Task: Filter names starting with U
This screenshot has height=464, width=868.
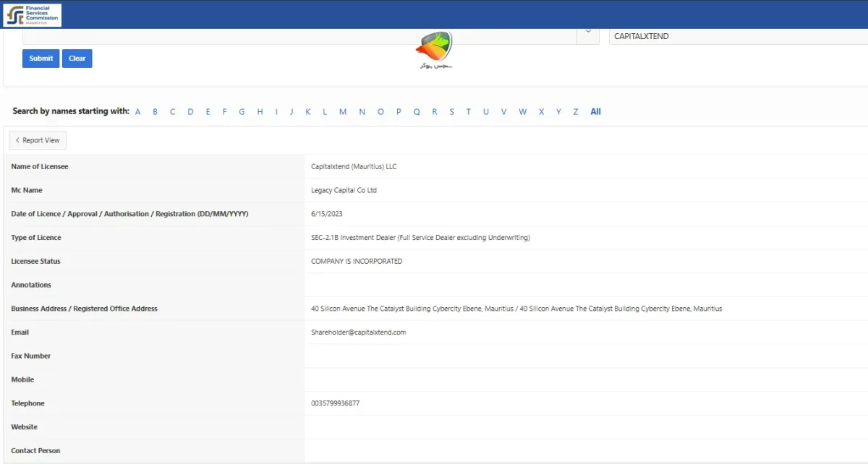Action: tap(486, 111)
